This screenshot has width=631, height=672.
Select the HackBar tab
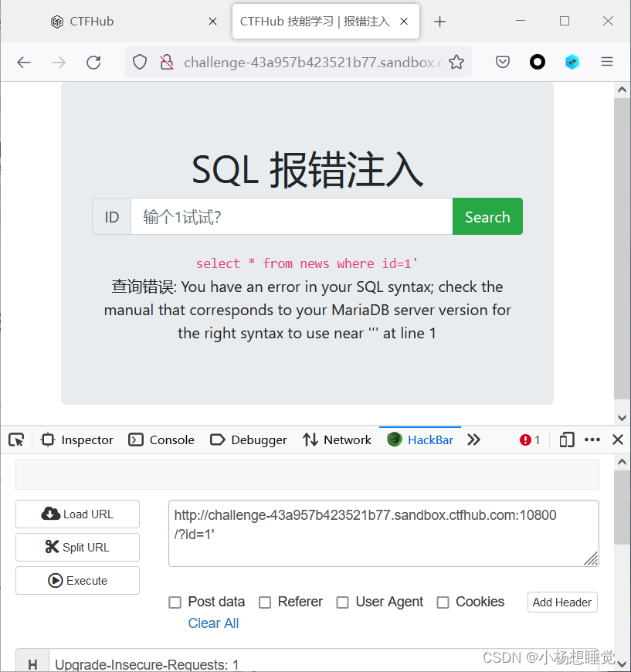(x=420, y=440)
